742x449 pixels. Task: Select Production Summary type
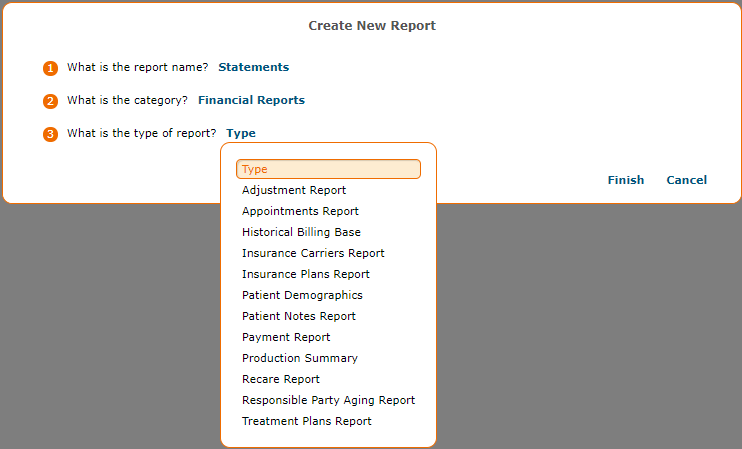coord(300,358)
